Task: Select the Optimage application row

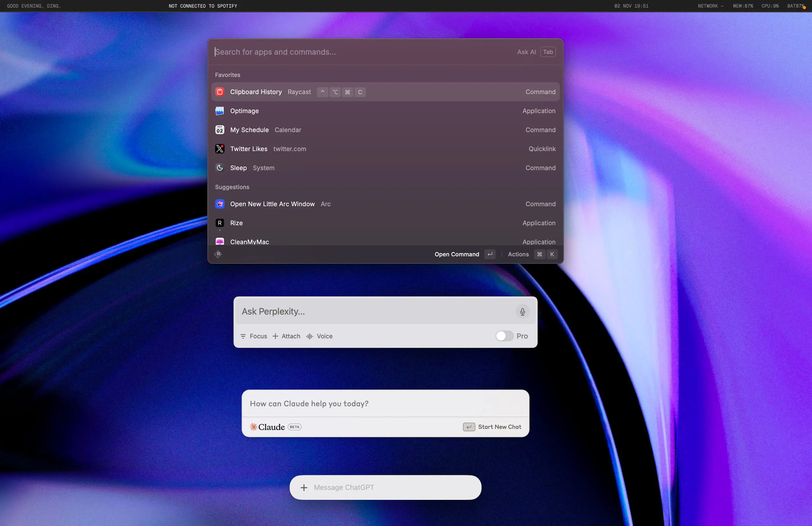Action: [x=385, y=111]
